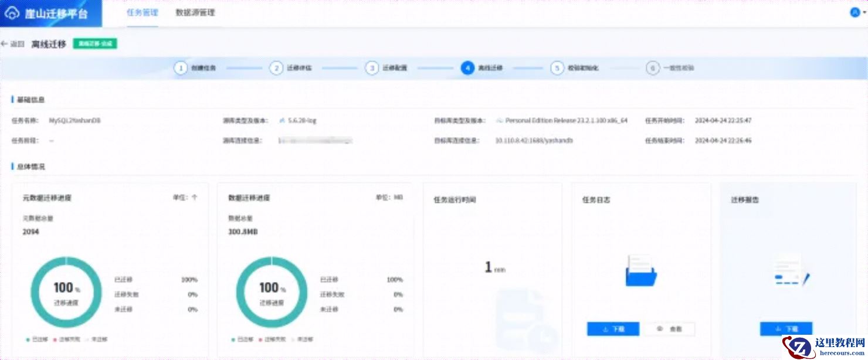868x360 pixels.
Task: Click Personal Edition Release 23.2.1.100 text
Action: tap(566, 120)
